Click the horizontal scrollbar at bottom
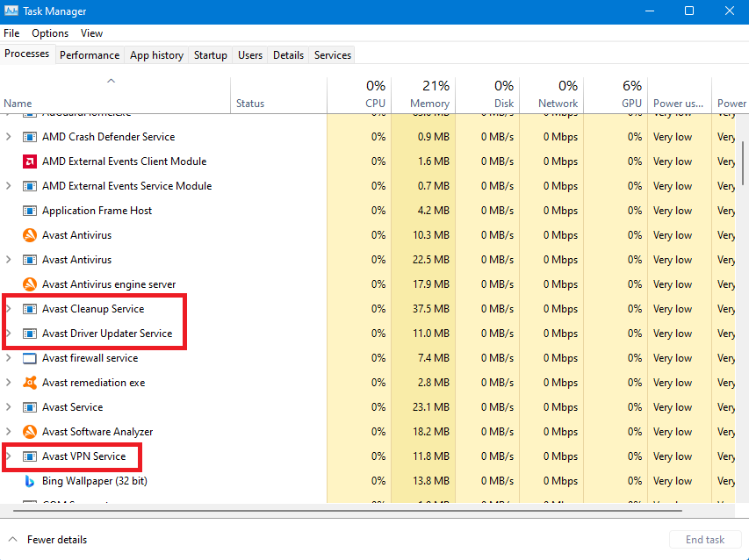 351,510
